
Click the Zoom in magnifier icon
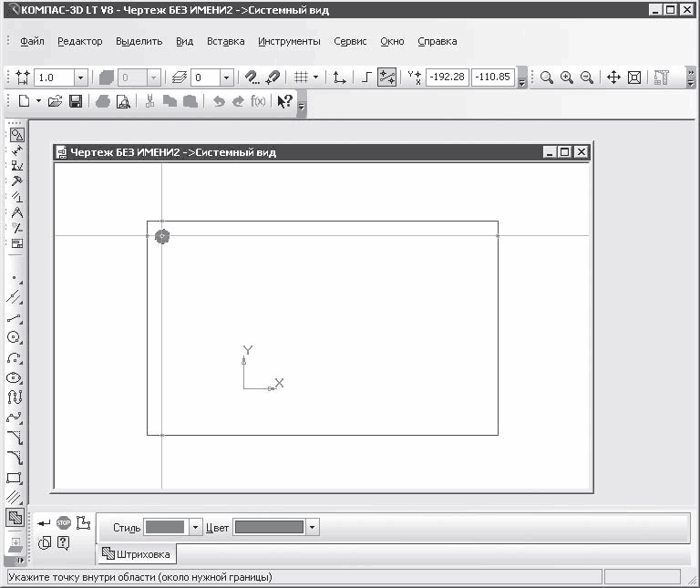[567, 78]
